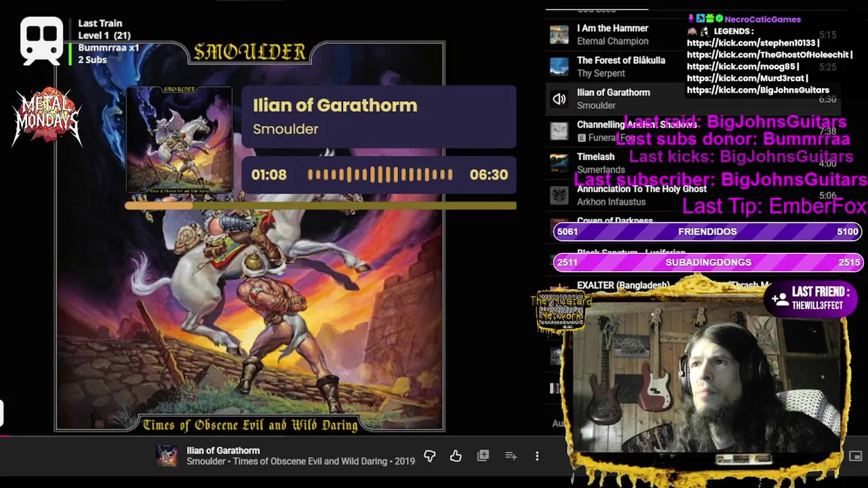Screen dimensions: 868x488
Task: Play Annunciation To The Holy Ghost track
Action: (x=642, y=189)
